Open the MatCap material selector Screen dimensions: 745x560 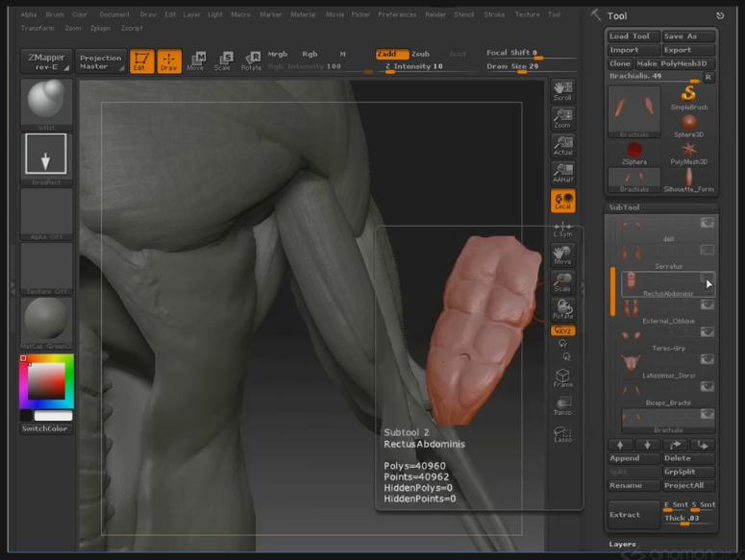pyautogui.click(x=46, y=324)
